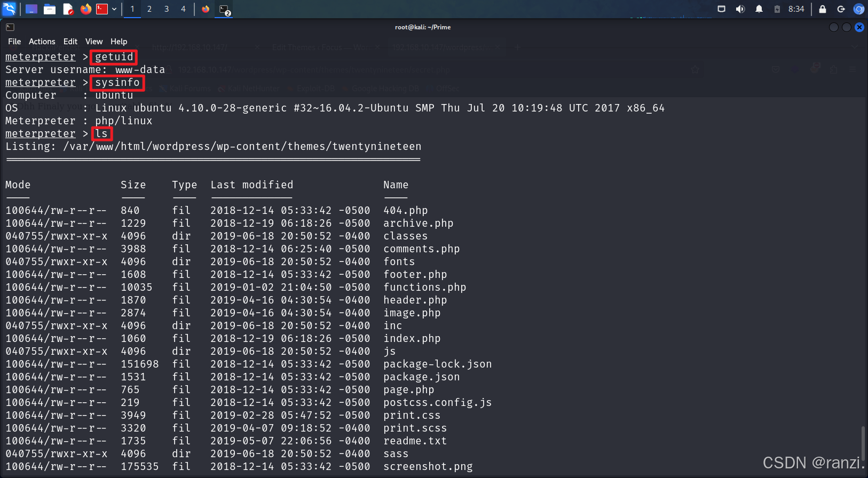Click the functions.php file name
Screen dimensions: 868x478
[x=424, y=288]
